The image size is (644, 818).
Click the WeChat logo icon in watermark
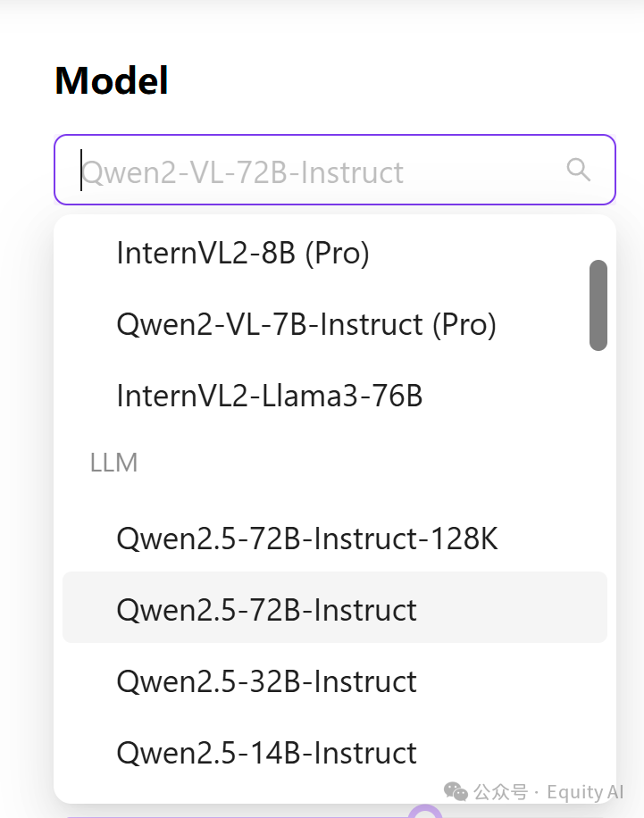pyautogui.click(x=456, y=791)
